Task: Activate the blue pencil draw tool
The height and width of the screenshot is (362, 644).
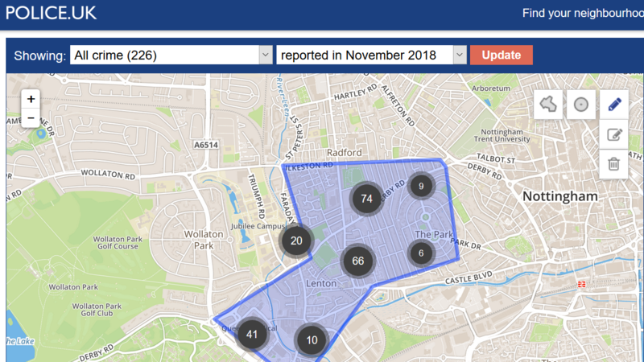Action: tap(613, 105)
